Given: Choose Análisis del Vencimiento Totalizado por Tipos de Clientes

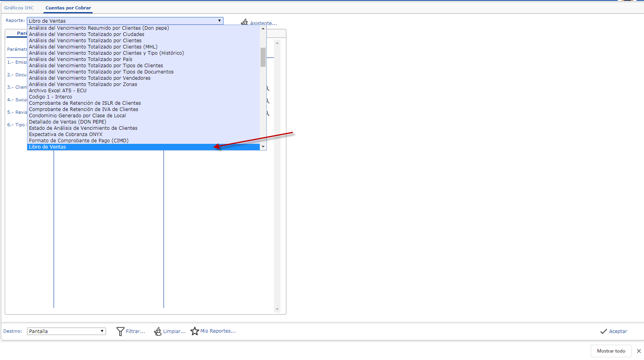Looking at the screenshot, I should tap(143, 66).
